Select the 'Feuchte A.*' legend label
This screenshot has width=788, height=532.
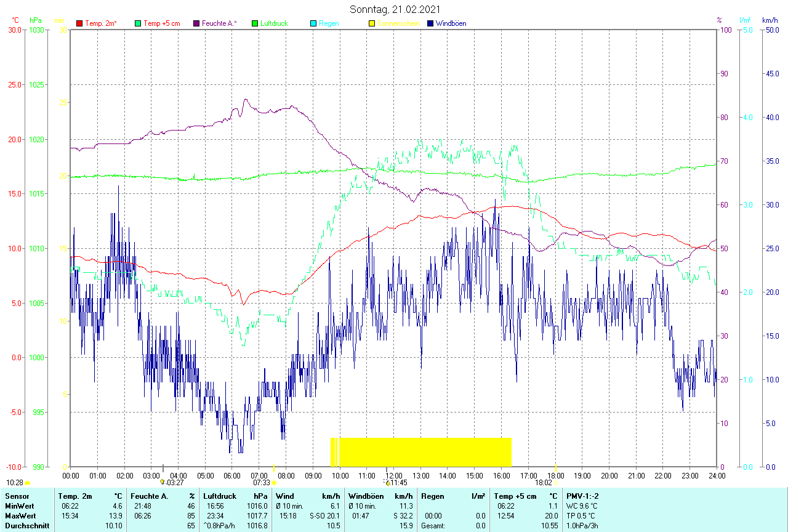click(219, 23)
